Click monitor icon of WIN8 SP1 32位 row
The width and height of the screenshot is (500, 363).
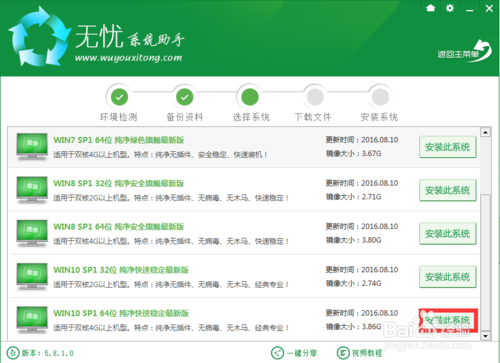(x=32, y=190)
